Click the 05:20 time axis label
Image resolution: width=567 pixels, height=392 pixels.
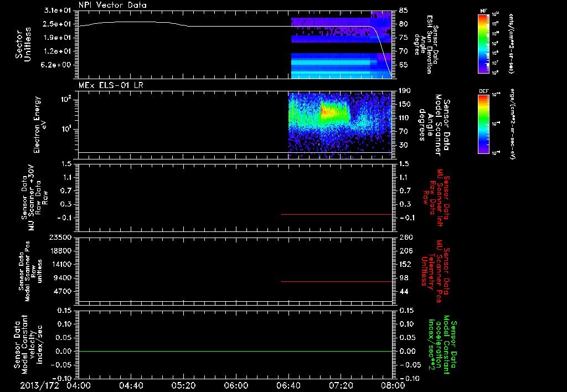click(183, 385)
